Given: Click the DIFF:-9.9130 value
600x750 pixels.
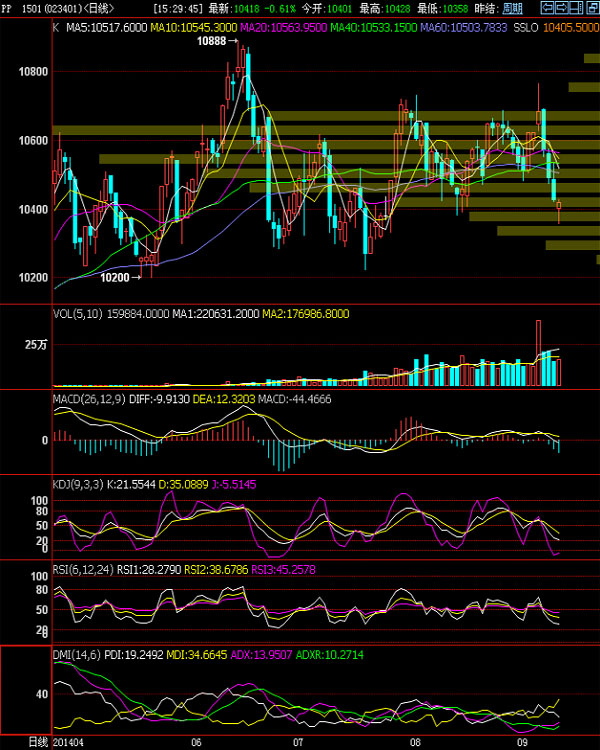Looking at the screenshot, I should pyautogui.click(x=159, y=399).
